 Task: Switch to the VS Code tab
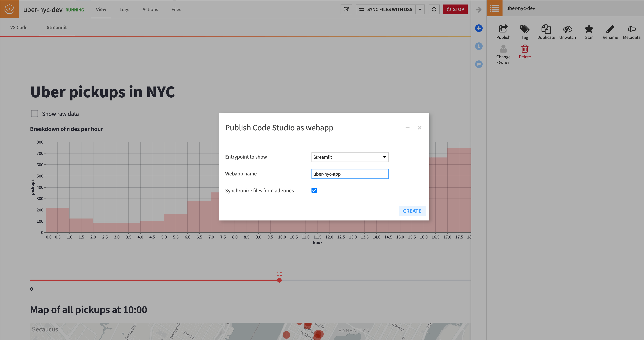(x=19, y=27)
